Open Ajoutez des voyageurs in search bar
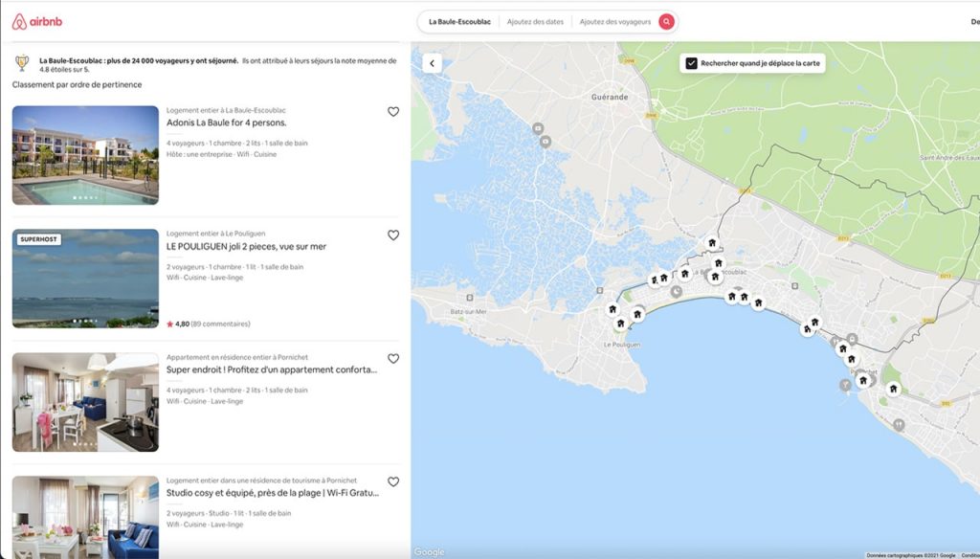980x559 pixels. [615, 22]
